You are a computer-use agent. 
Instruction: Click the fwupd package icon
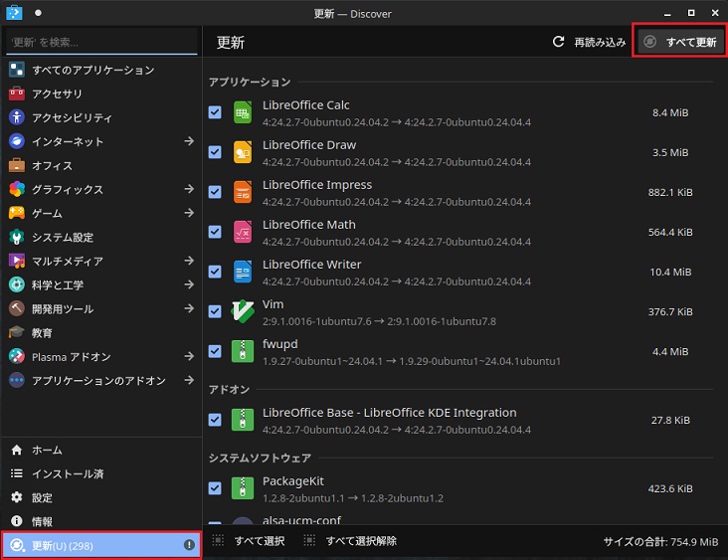pyautogui.click(x=243, y=351)
